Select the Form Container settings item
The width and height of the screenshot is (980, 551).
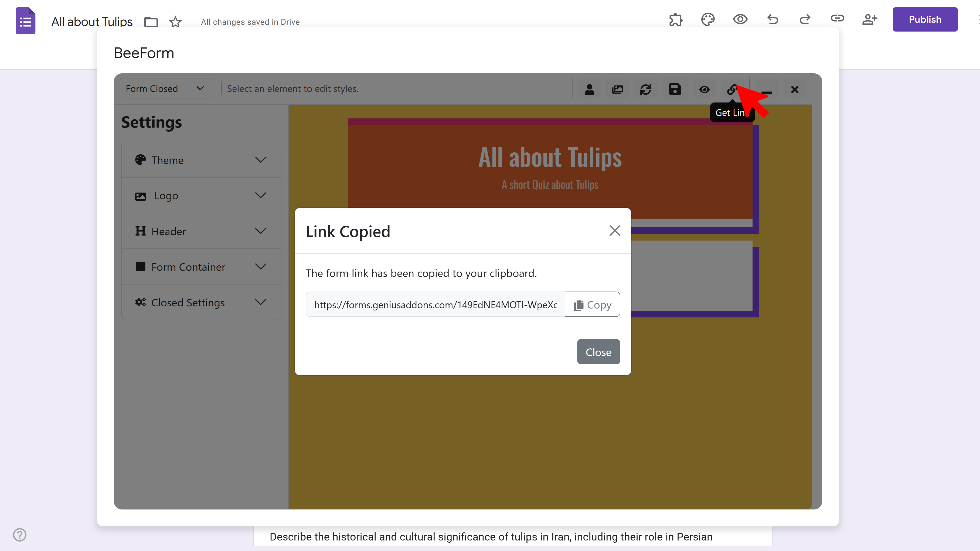point(201,266)
